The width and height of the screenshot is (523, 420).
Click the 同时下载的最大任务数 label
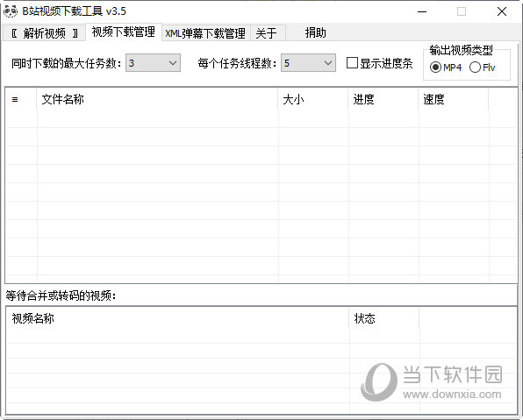(x=67, y=63)
